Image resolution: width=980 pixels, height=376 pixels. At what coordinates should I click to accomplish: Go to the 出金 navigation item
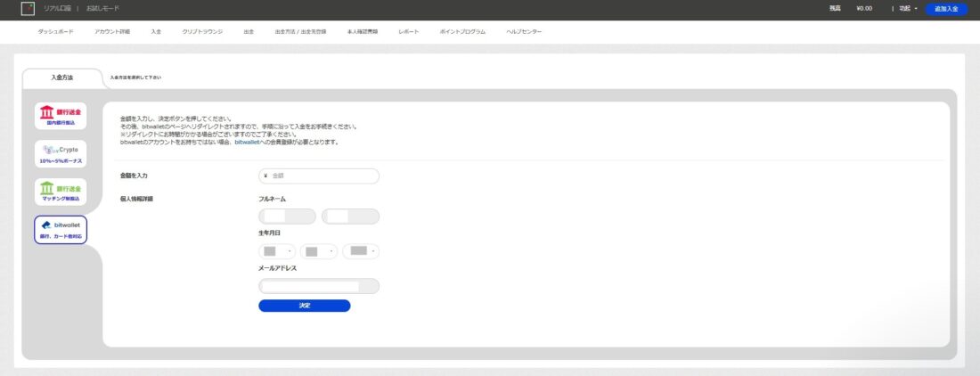(249, 32)
